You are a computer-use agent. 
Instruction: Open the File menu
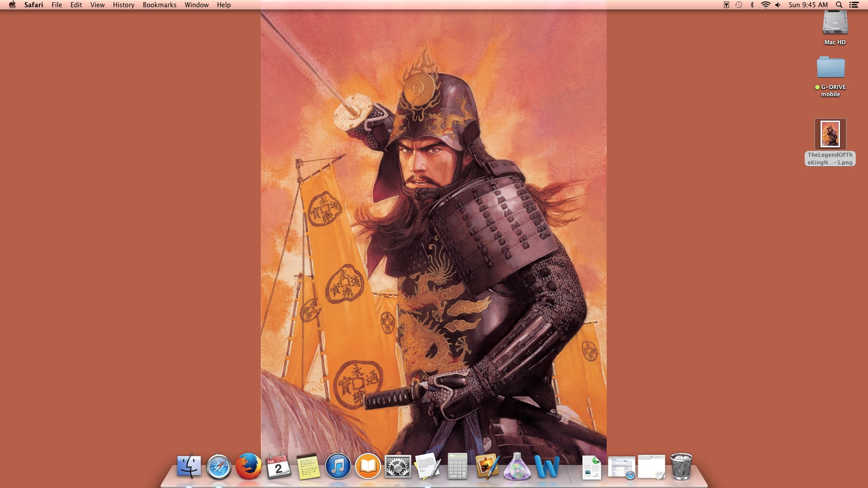pos(57,5)
